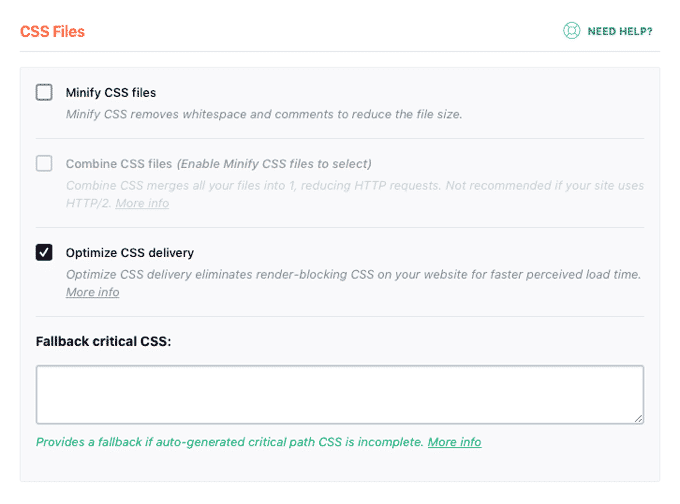Open More info link under Combine CSS
This screenshot has height=504, width=680.
pos(142,203)
